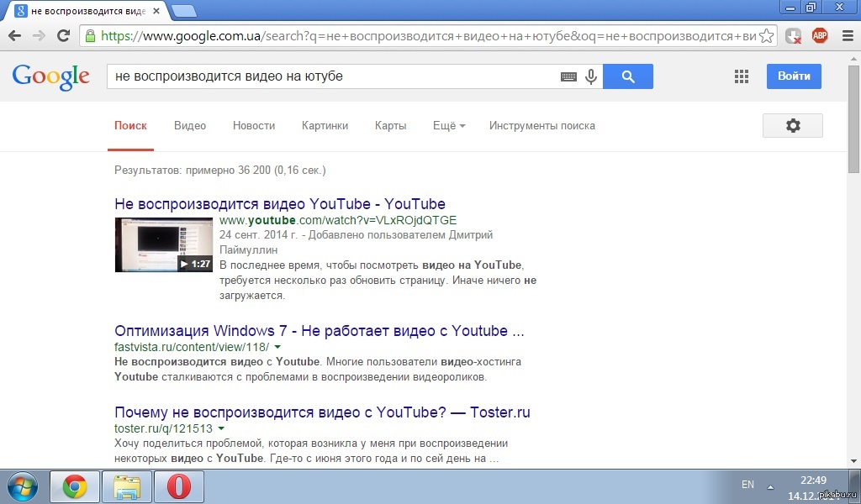Expand the fastvista.ru result arrow
This screenshot has width=861, height=504.
click(x=277, y=347)
